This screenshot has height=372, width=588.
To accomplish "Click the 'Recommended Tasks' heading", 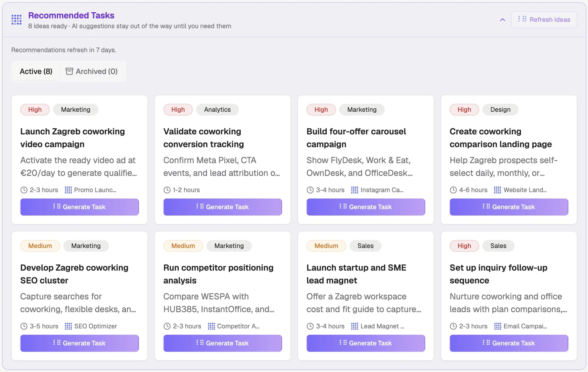I will [x=71, y=15].
